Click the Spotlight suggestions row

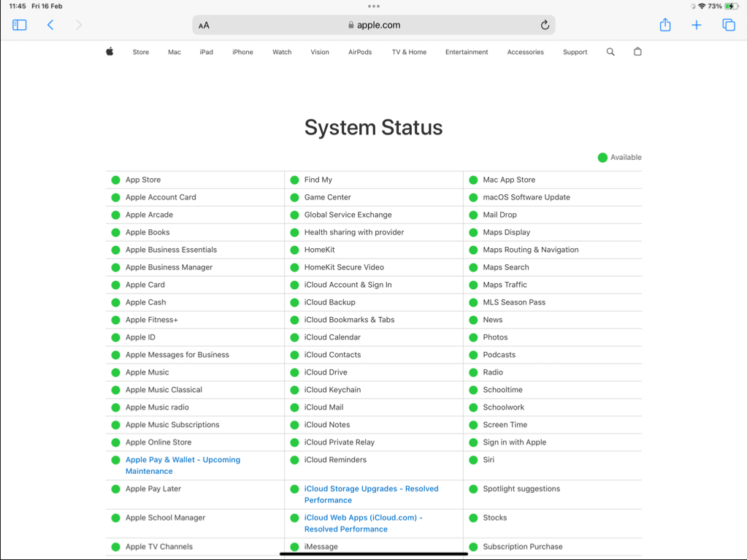(553, 494)
